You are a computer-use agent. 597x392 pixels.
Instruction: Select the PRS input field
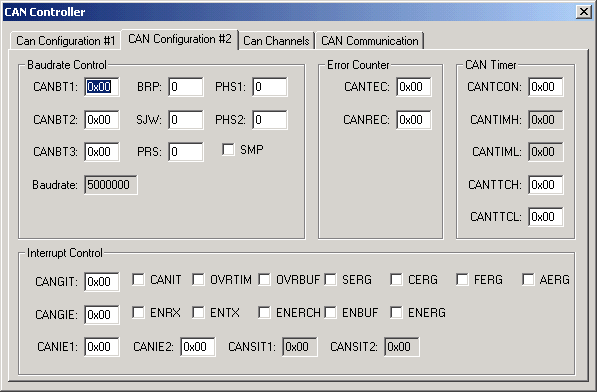[186, 152]
